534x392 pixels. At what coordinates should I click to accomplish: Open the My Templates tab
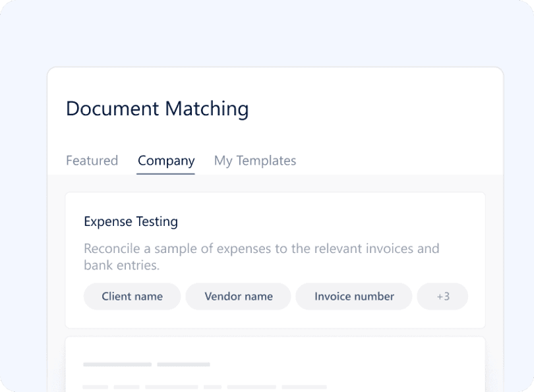(255, 161)
